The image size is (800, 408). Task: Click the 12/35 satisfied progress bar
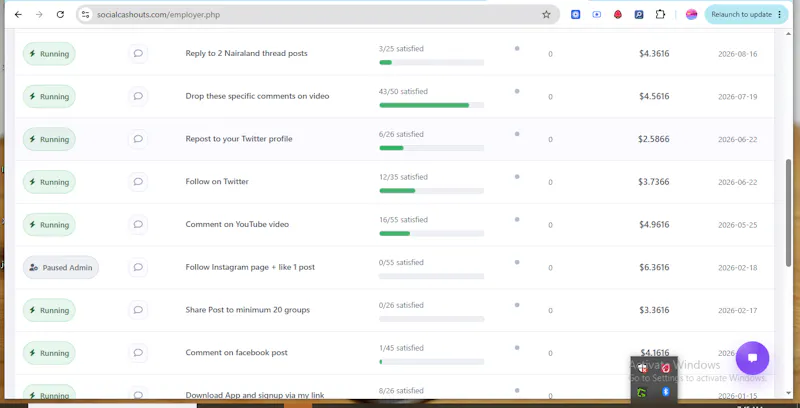click(432, 191)
